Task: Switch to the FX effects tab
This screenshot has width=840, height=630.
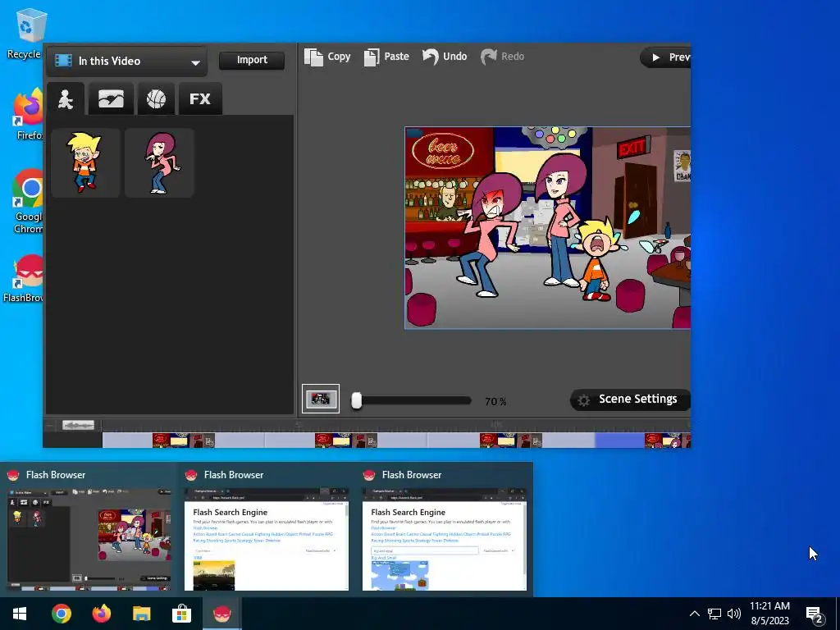Action: coord(200,99)
